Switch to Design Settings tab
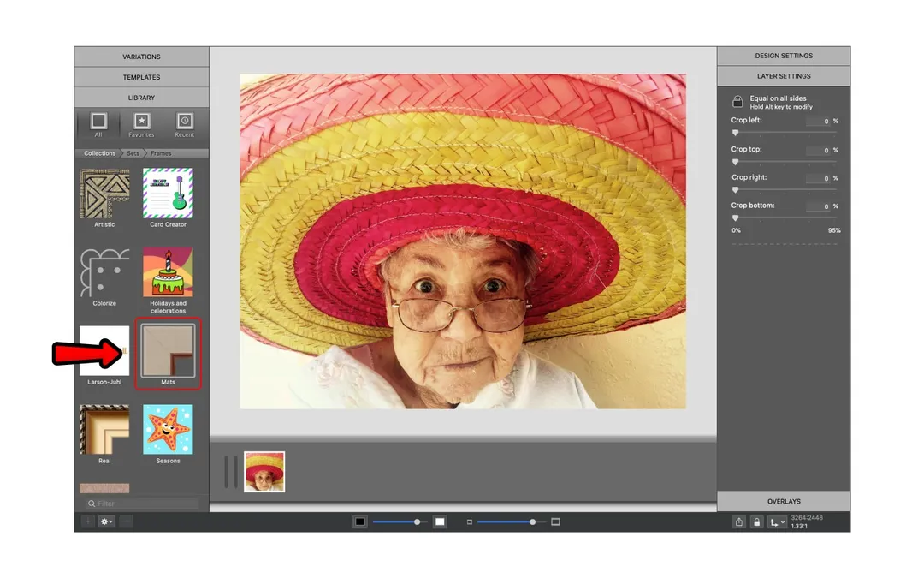Screen dimensions: 924x578 [783, 56]
